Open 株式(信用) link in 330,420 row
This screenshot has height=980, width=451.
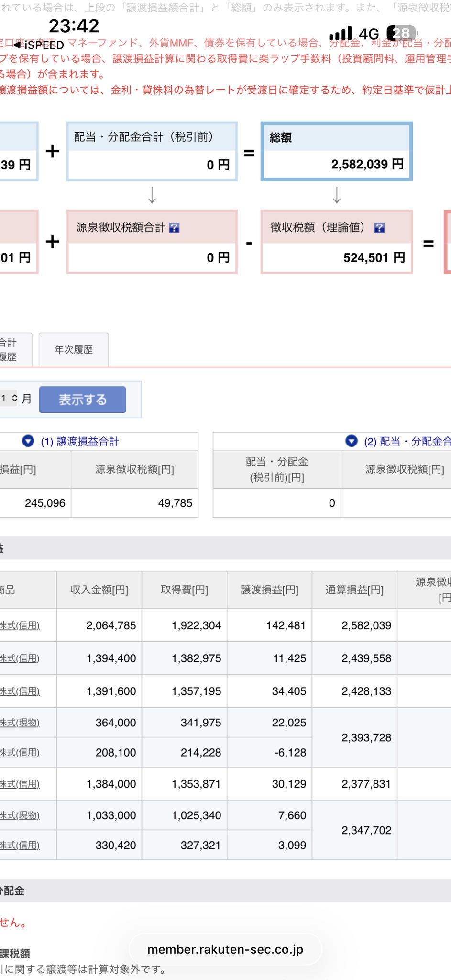click(20, 846)
